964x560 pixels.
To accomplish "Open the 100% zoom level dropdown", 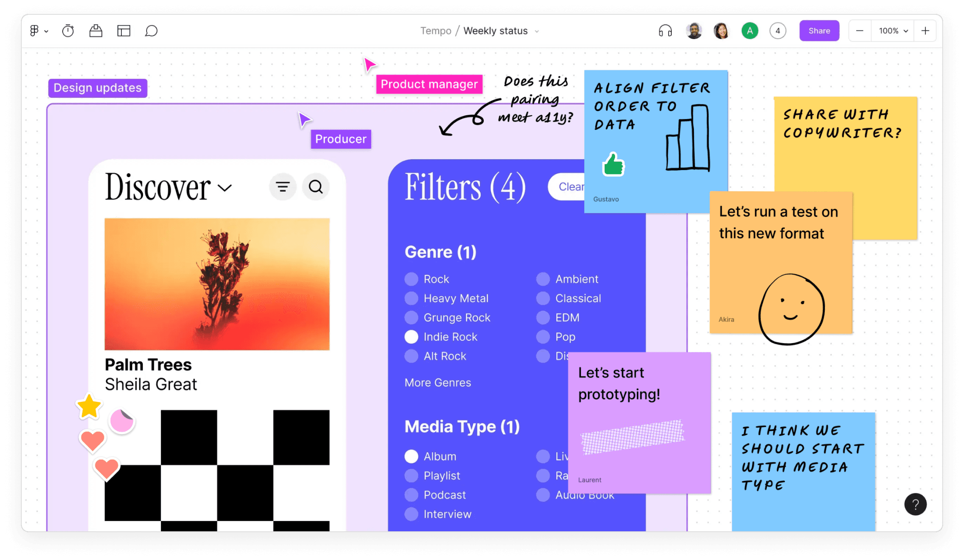I will point(893,31).
